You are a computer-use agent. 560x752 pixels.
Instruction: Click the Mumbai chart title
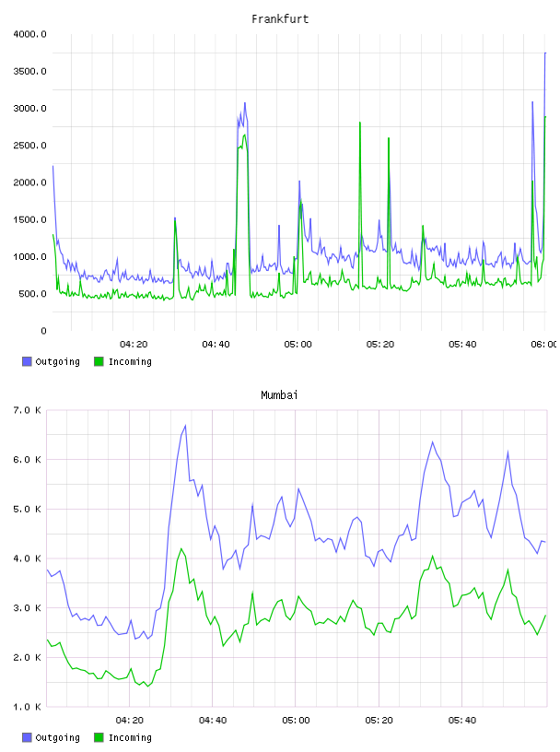click(279, 395)
